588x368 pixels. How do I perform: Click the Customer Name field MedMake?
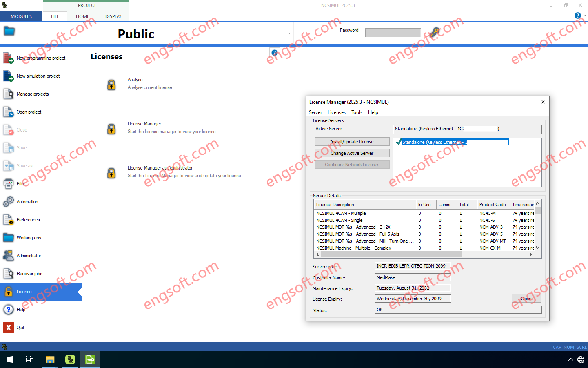(x=413, y=277)
